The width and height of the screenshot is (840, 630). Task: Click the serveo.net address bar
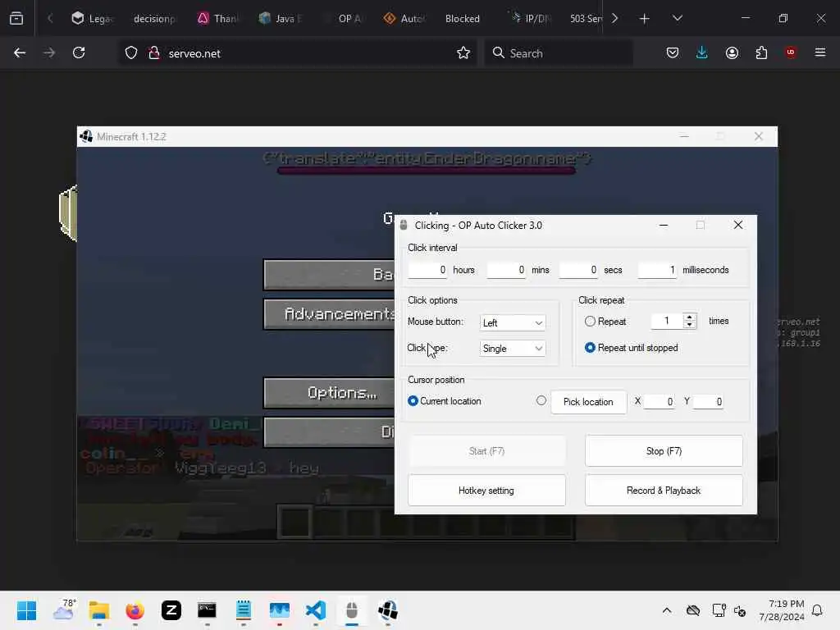(297, 53)
